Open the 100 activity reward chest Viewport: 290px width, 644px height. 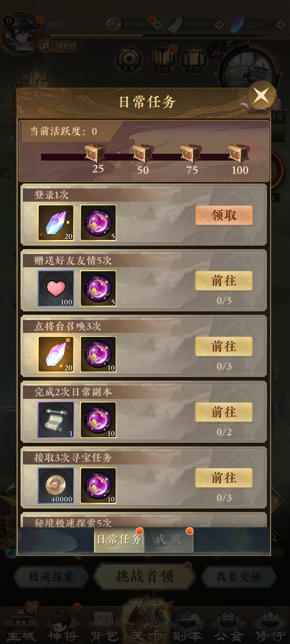238,153
